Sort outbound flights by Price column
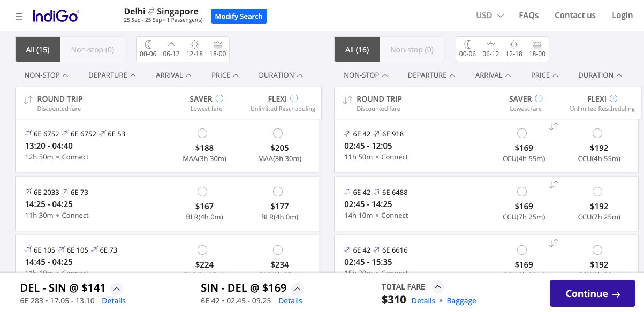The width and height of the screenshot is (644, 312). 224,75
